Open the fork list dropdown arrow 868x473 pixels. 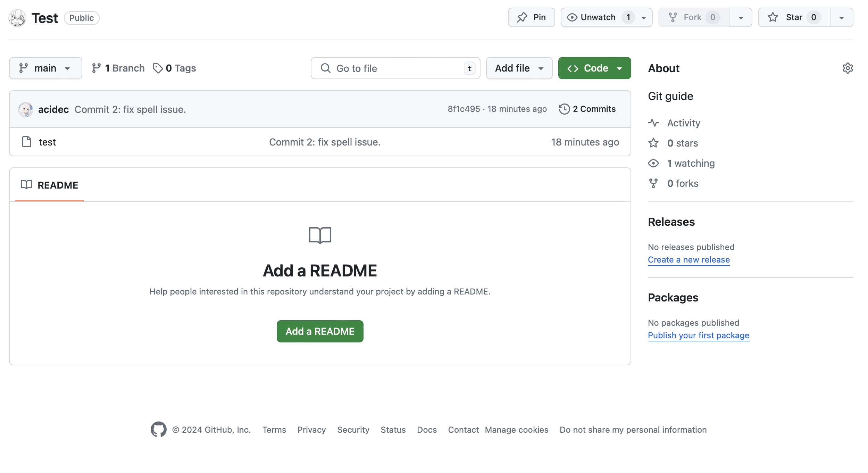[741, 17]
